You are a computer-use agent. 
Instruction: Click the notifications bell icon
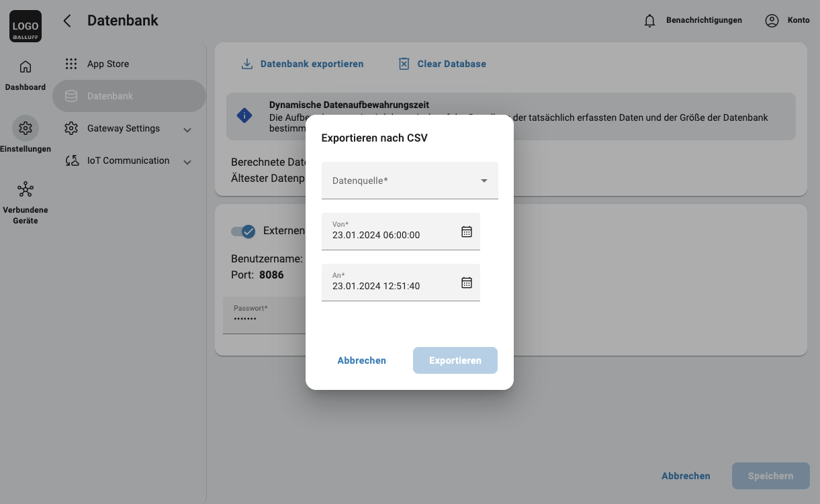coord(649,21)
